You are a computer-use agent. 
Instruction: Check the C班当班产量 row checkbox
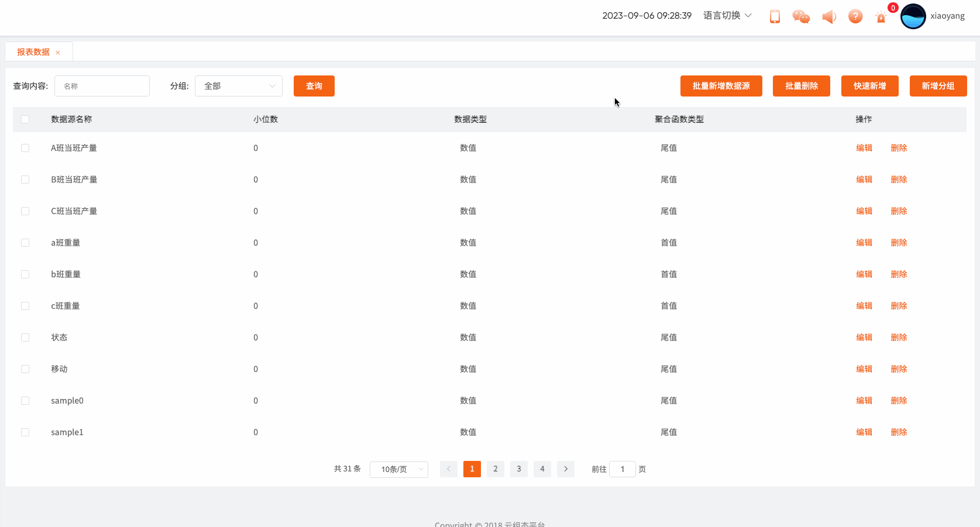click(25, 211)
